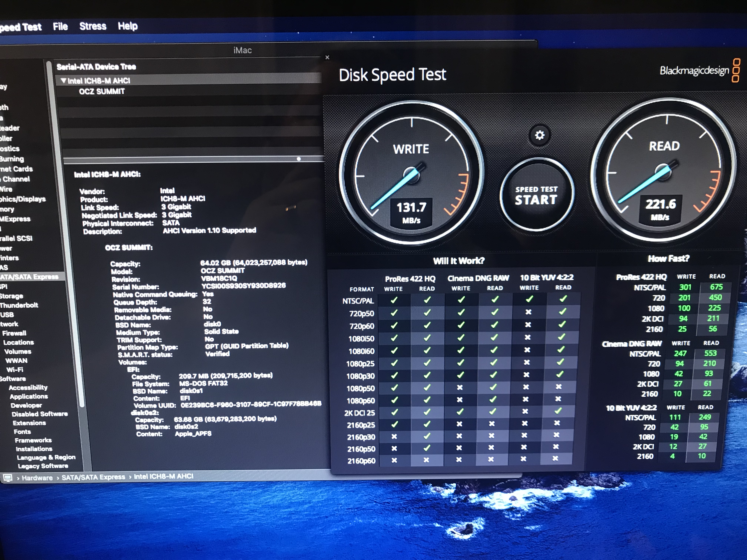Click the 2160p60 format row label
The width and height of the screenshot is (747, 560).
click(361, 461)
